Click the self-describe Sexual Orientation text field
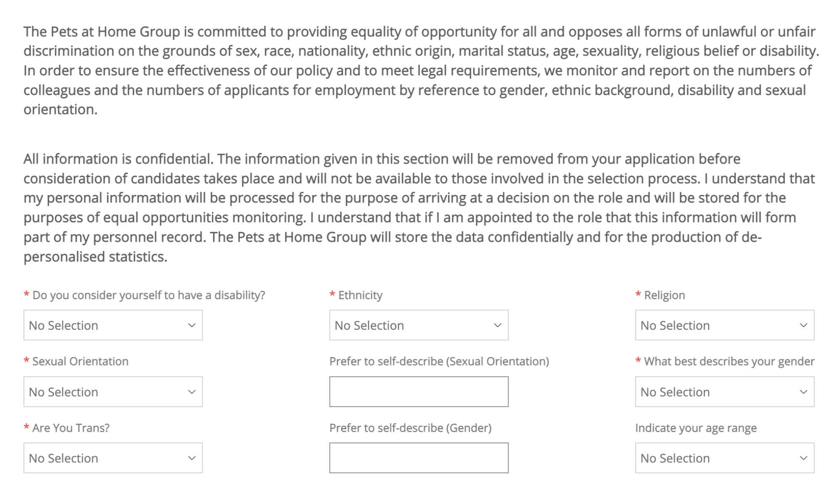This screenshot has width=839, height=504. click(418, 391)
